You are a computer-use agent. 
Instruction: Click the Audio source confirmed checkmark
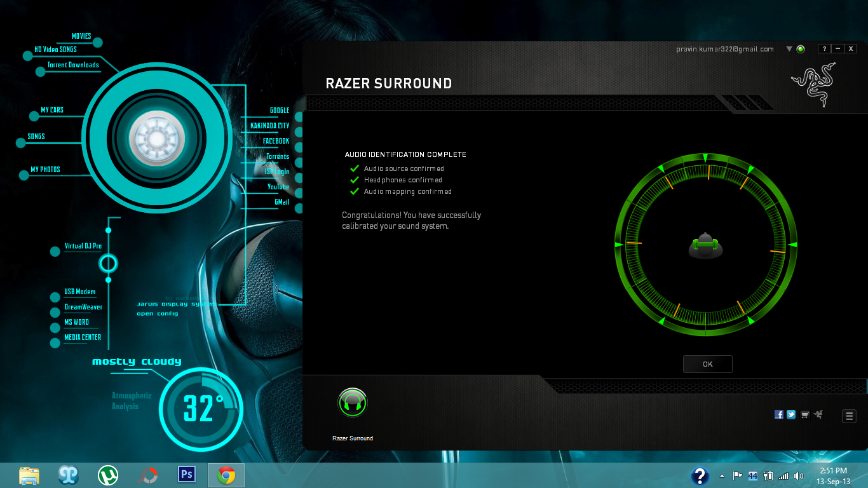[354, 168]
